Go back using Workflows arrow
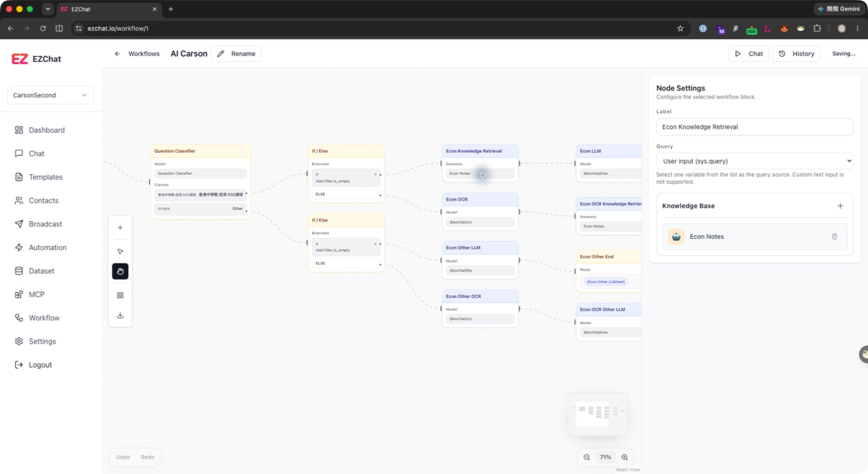 pos(117,54)
